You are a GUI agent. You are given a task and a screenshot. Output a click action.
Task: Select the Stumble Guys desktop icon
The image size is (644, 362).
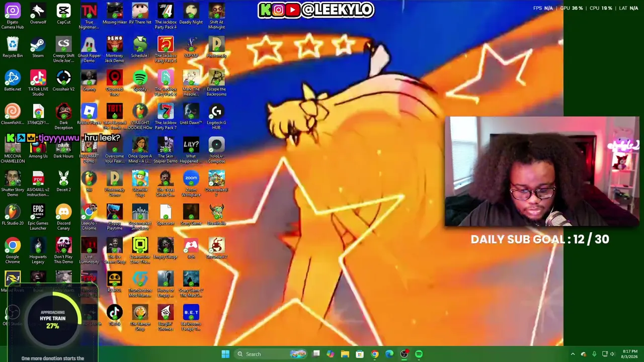[140, 184]
